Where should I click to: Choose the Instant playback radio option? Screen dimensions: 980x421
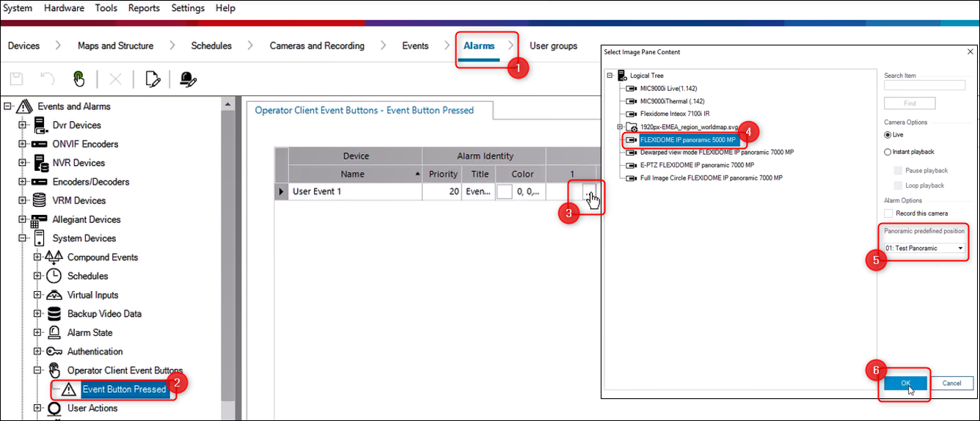[888, 152]
